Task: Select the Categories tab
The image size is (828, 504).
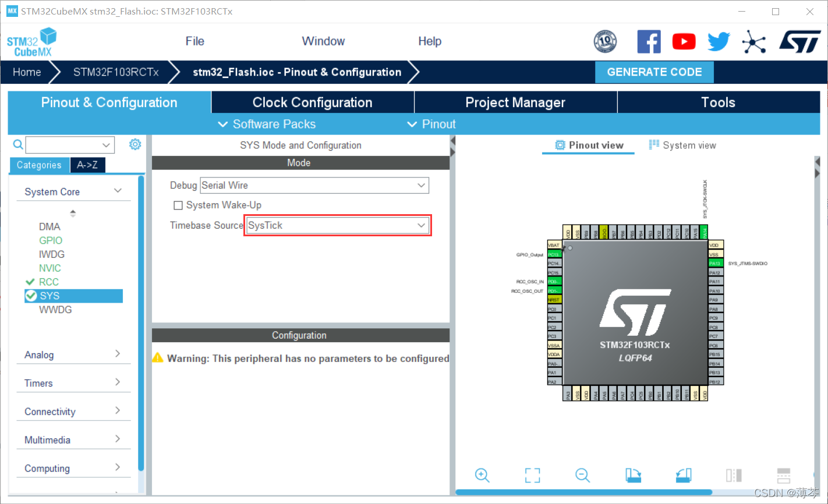Action: coord(39,165)
